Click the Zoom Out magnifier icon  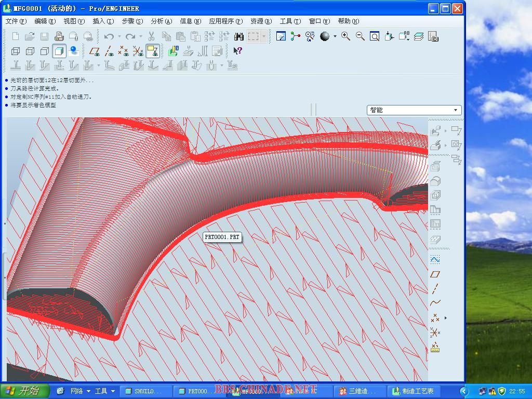pos(360,36)
